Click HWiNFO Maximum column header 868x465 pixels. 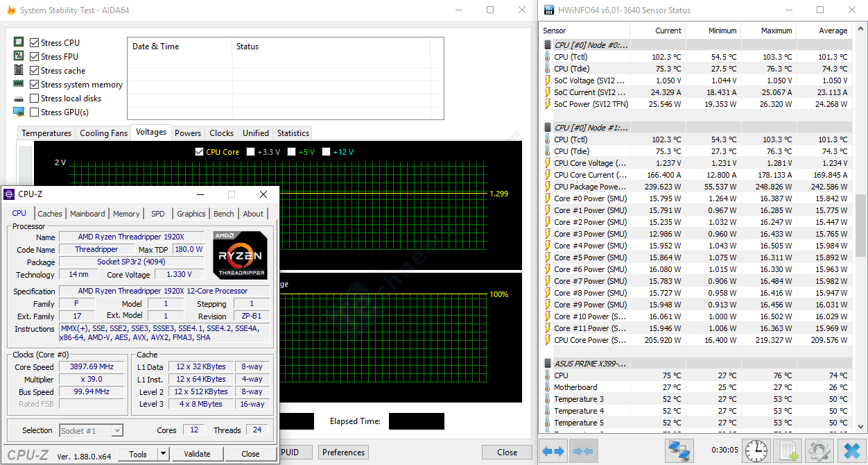coord(768,31)
